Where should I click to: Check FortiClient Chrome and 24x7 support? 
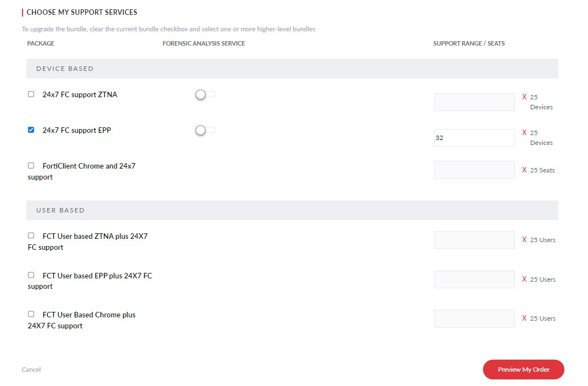point(31,165)
